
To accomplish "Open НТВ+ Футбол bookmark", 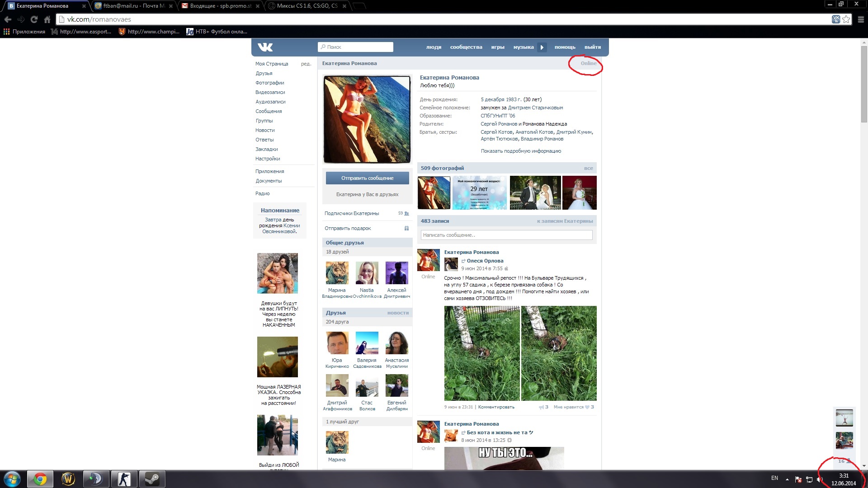I will (217, 32).
